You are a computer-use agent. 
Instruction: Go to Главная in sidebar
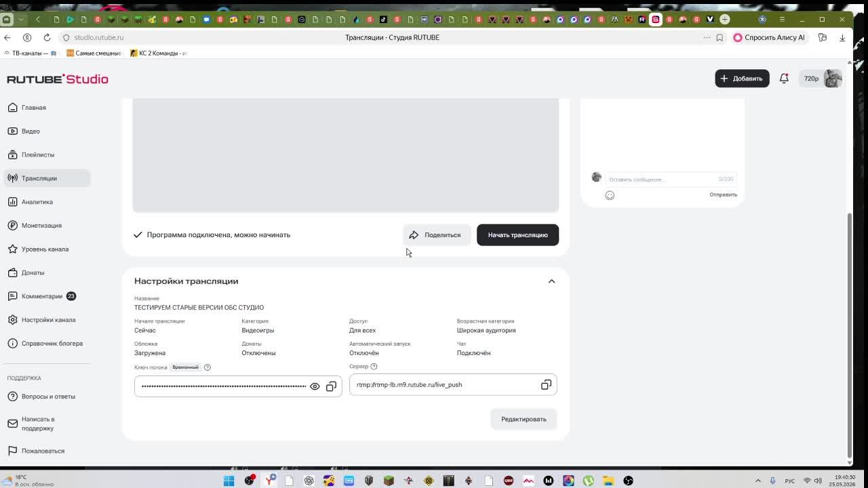[47, 108]
